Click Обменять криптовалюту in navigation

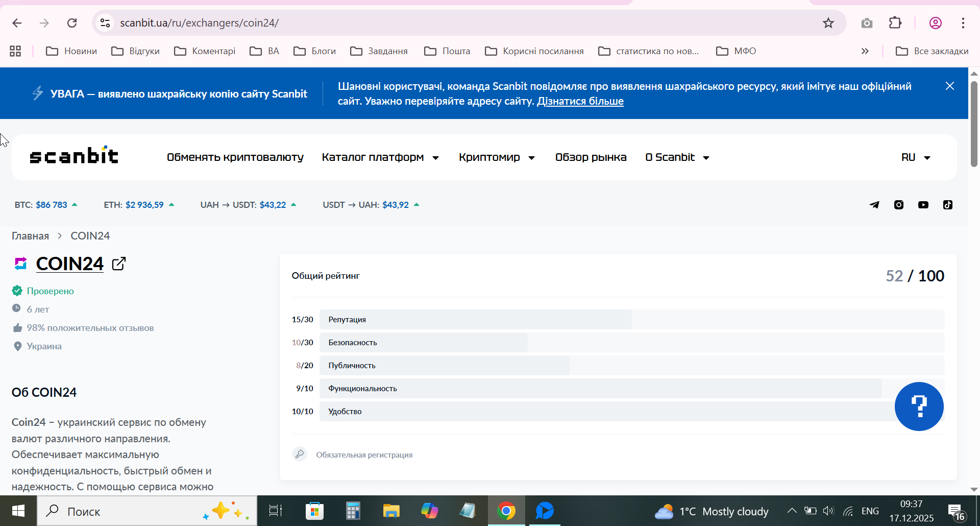click(235, 157)
